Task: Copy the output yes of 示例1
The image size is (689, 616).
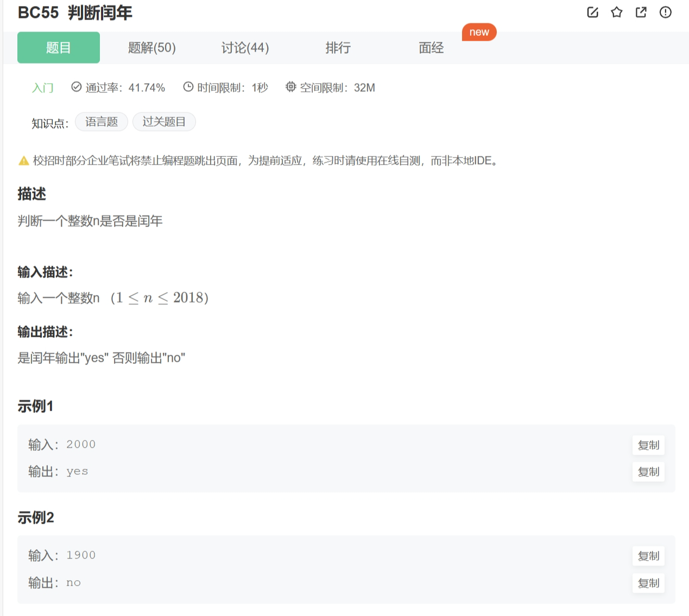Action: (x=648, y=472)
